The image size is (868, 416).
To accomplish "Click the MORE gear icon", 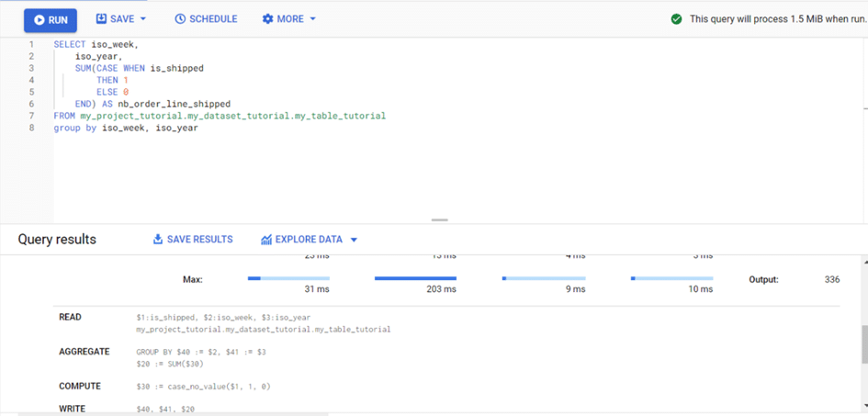I will [x=268, y=18].
